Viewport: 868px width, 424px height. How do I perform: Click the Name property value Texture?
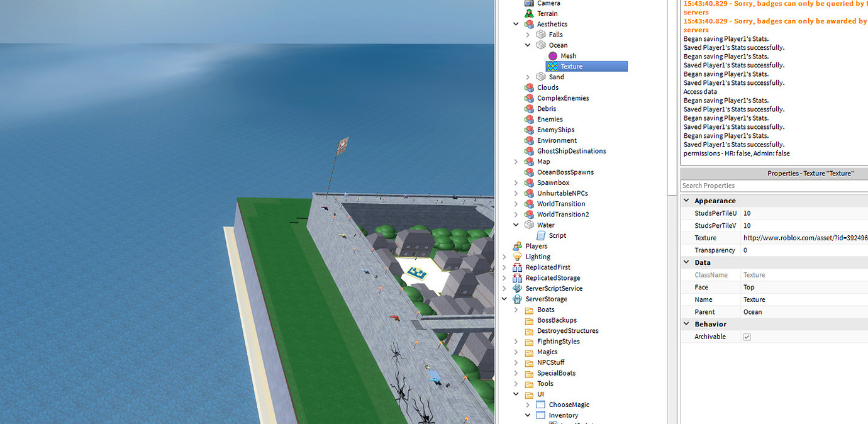click(804, 299)
